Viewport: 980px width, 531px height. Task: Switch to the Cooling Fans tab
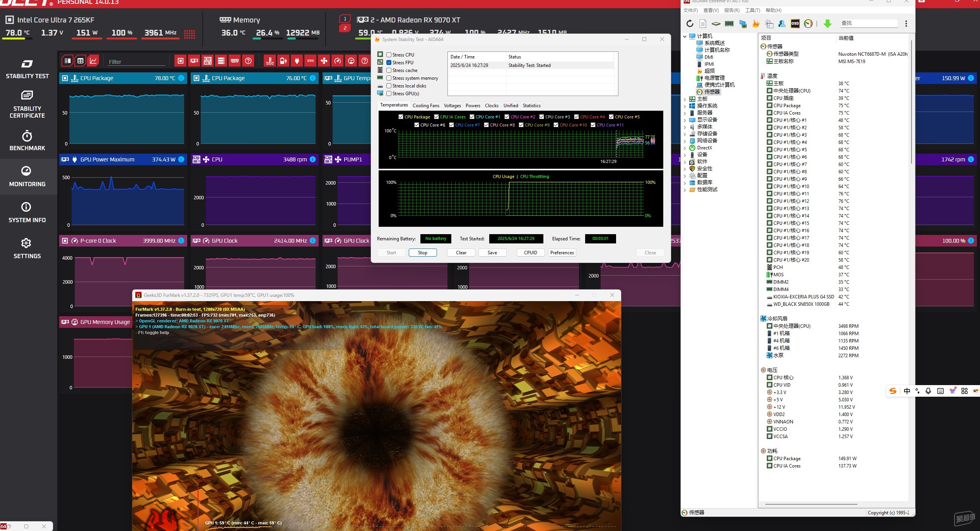point(426,106)
